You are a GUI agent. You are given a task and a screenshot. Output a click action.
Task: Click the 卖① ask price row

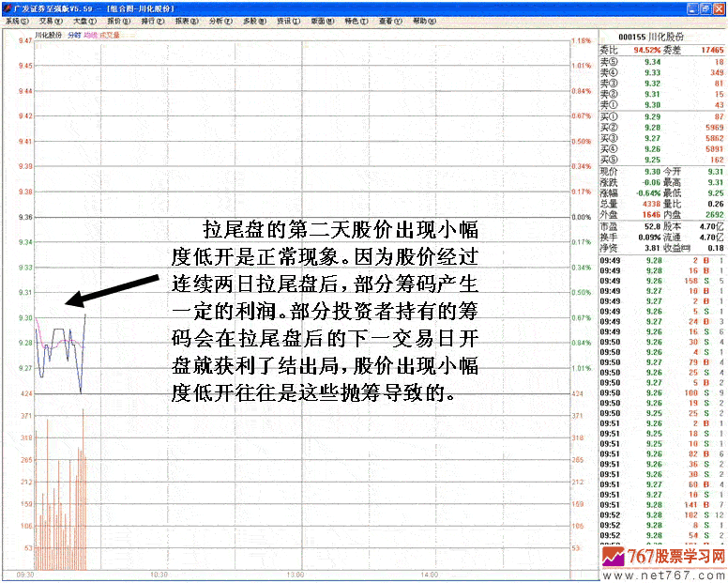(x=661, y=104)
